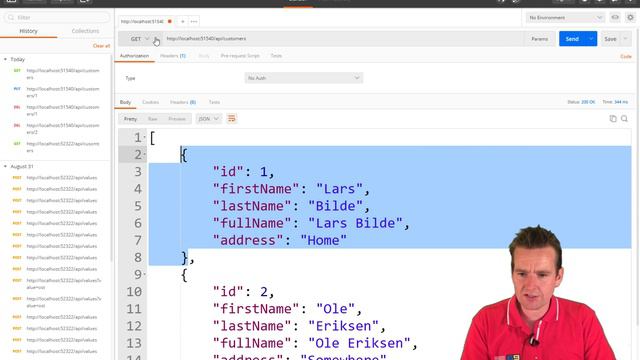Screen dimensions: 640x360
Task: Open the No Auth type dropdown
Action: click(304, 78)
